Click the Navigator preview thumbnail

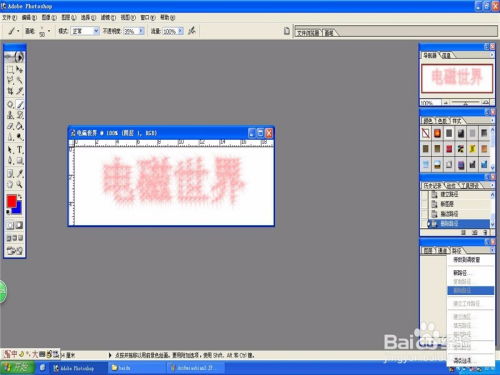[x=457, y=78]
